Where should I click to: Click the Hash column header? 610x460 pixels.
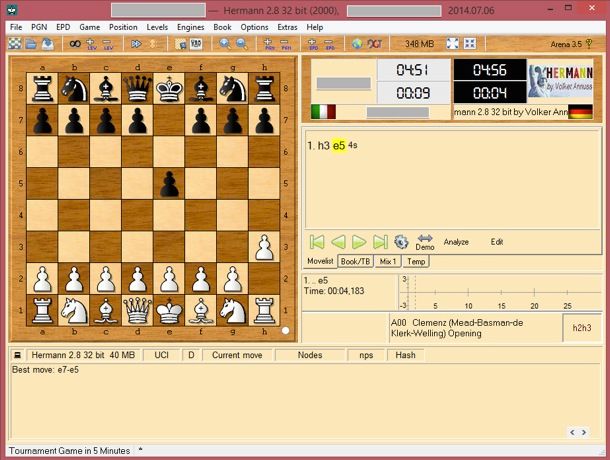[x=405, y=355]
